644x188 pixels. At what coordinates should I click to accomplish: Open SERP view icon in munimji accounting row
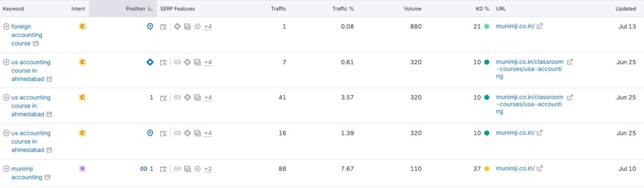click(x=163, y=170)
